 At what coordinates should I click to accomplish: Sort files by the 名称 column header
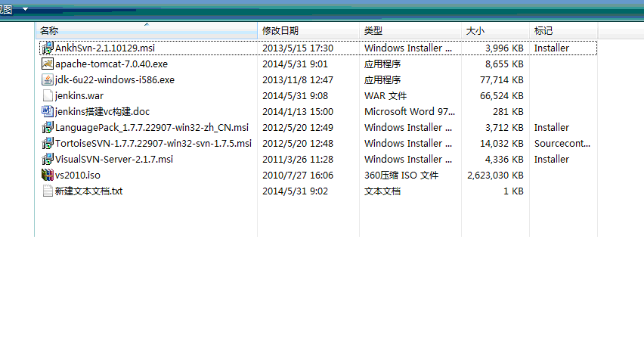point(147,31)
